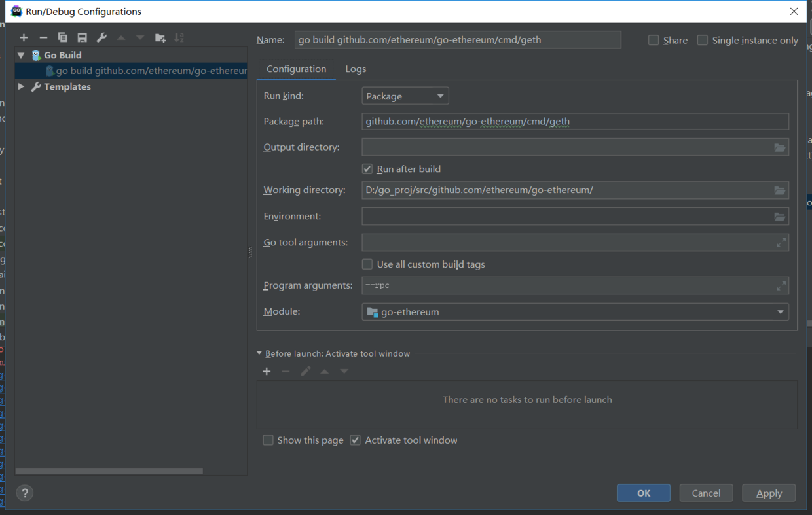Remove the selected configuration

coord(43,38)
